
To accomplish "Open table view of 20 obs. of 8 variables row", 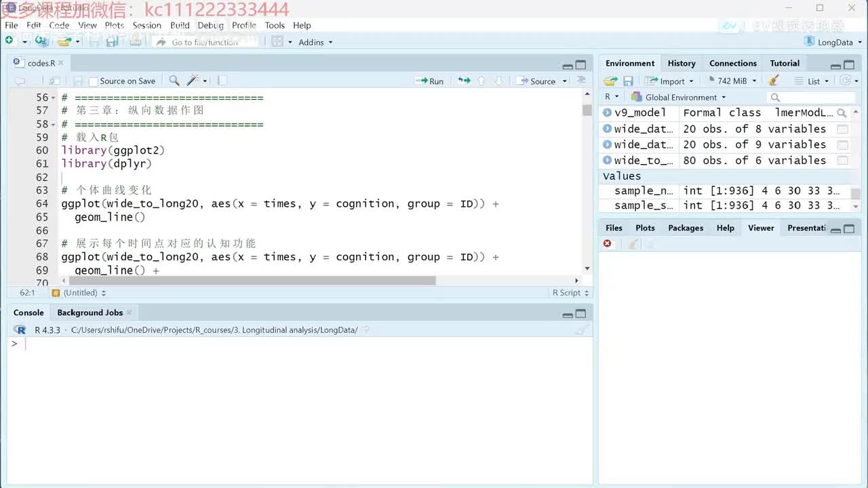I will click(842, 129).
